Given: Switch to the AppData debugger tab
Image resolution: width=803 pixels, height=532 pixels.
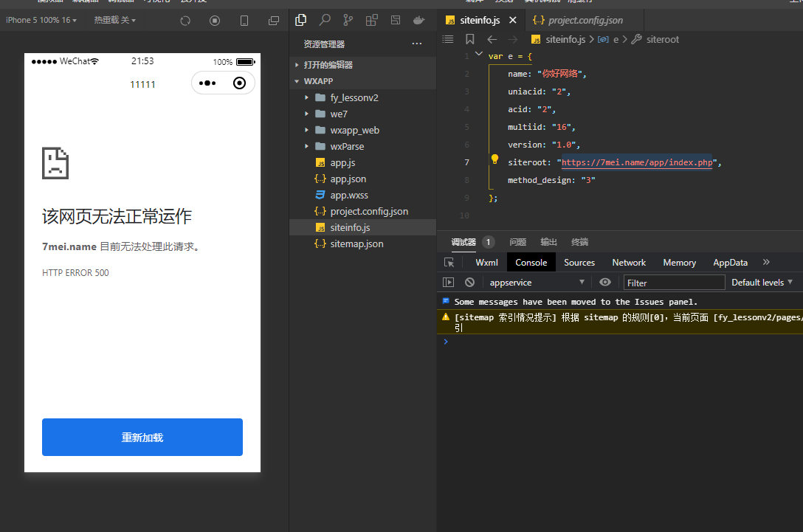Looking at the screenshot, I should 730,262.
